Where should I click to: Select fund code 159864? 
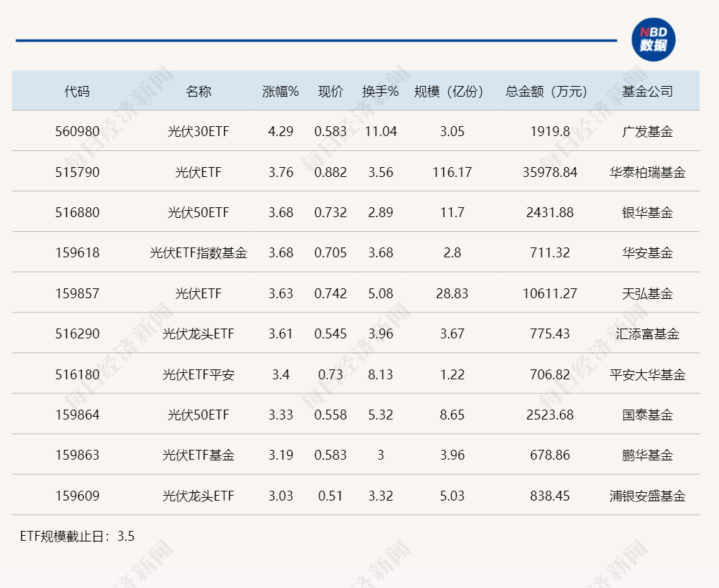coord(77,415)
